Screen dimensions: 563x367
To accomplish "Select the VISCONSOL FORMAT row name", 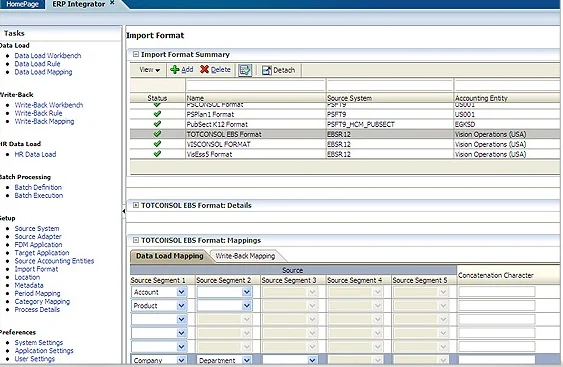I will pyautogui.click(x=218, y=144).
